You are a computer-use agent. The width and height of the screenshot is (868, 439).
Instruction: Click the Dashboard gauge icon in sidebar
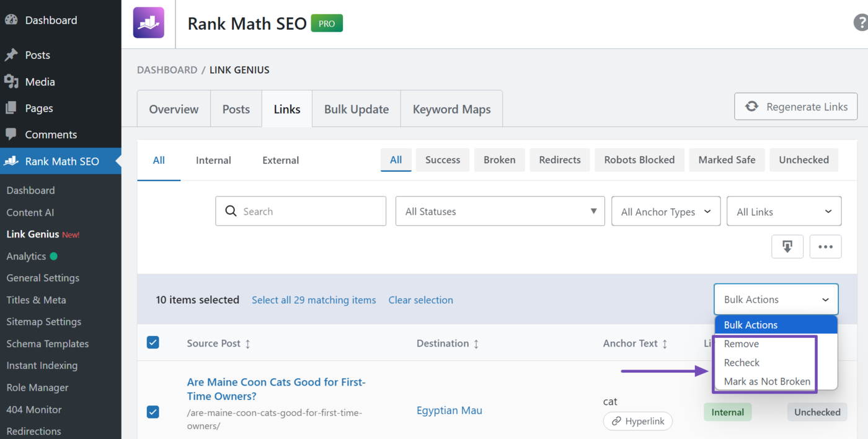[11, 20]
